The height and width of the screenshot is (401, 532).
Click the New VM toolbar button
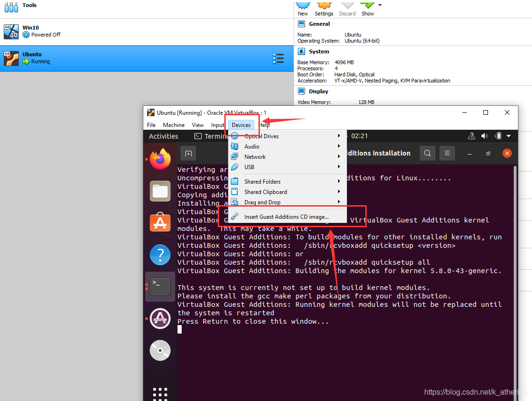(x=303, y=8)
